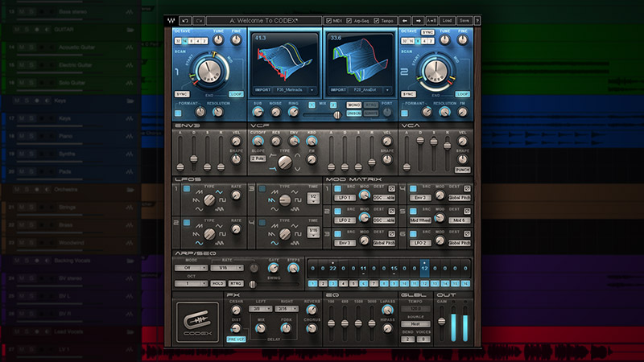
Task: Click the output Gain fader handle
Action: [x=441, y=321]
